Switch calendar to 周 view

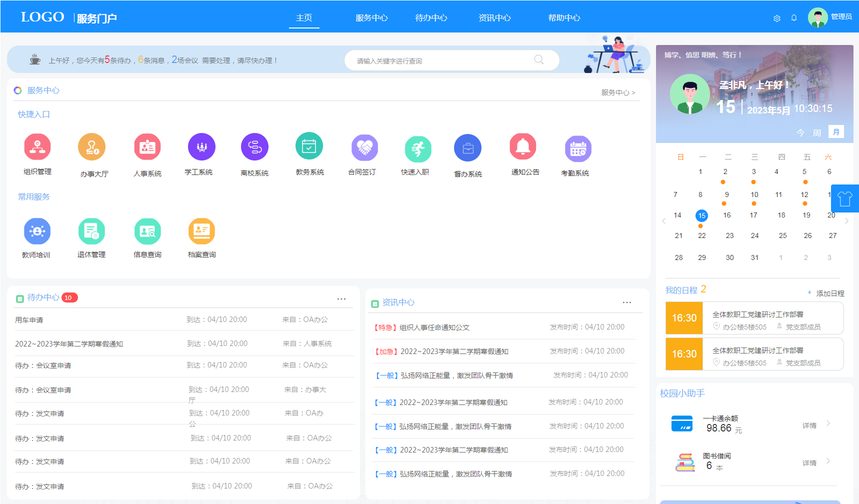click(817, 132)
